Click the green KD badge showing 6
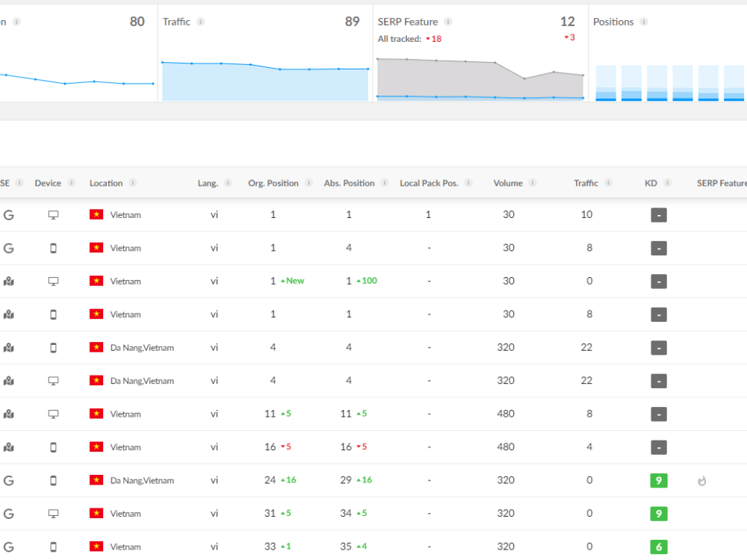This screenshot has width=747, height=560. point(659,547)
